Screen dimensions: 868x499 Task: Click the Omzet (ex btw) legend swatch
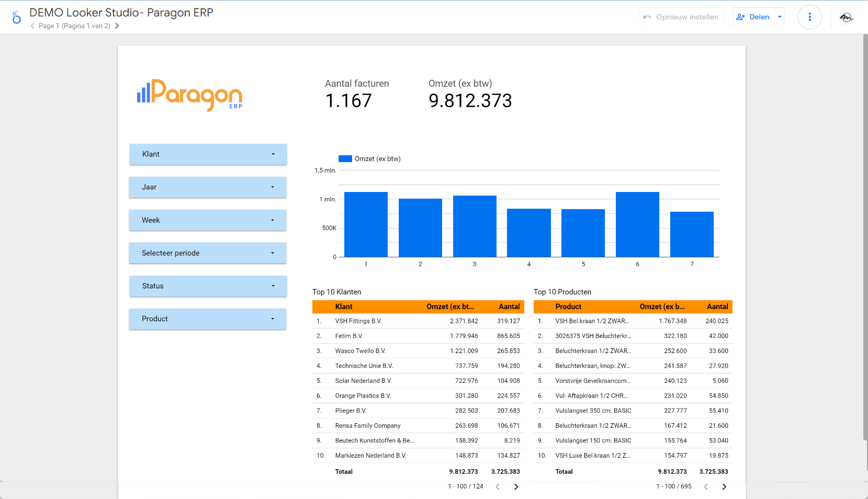pos(345,158)
